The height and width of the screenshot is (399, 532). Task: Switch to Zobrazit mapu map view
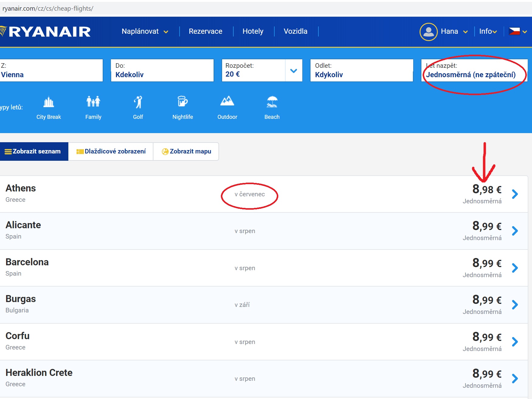[x=186, y=151]
